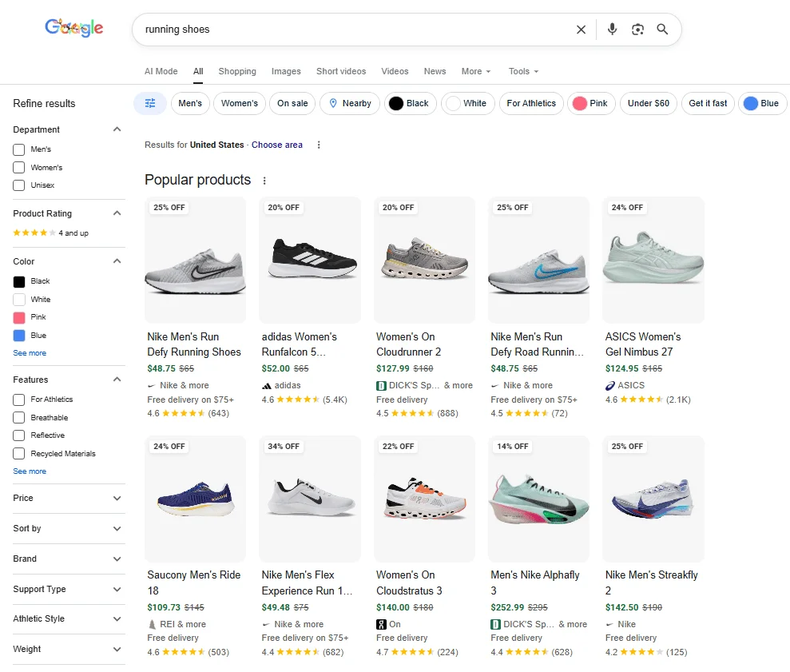Click the search magnifier icon
Viewport: 790px width, 672px height.
(662, 29)
